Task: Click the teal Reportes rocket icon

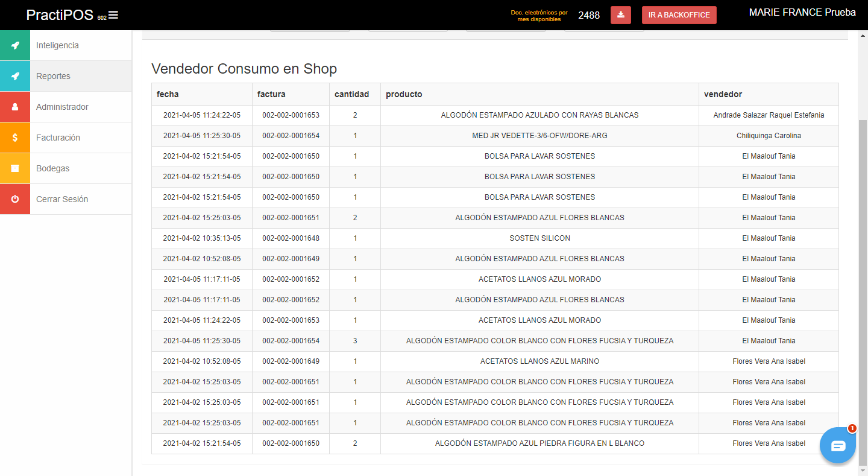Action: [x=15, y=76]
